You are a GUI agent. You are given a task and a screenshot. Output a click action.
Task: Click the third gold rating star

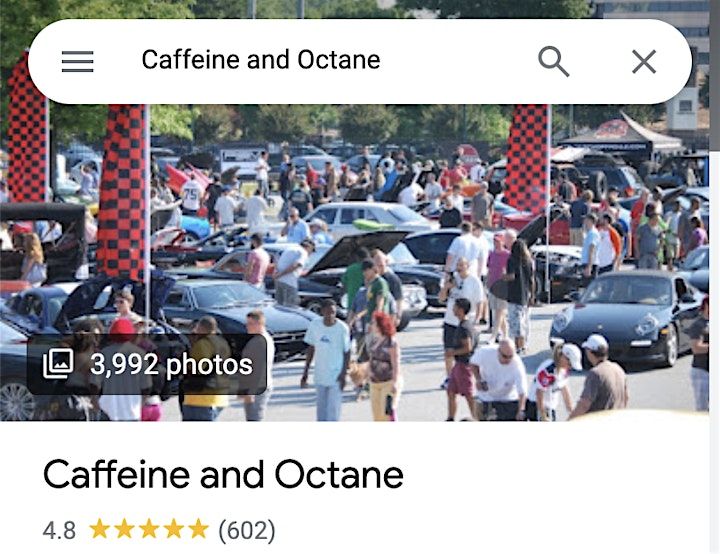point(149,529)
